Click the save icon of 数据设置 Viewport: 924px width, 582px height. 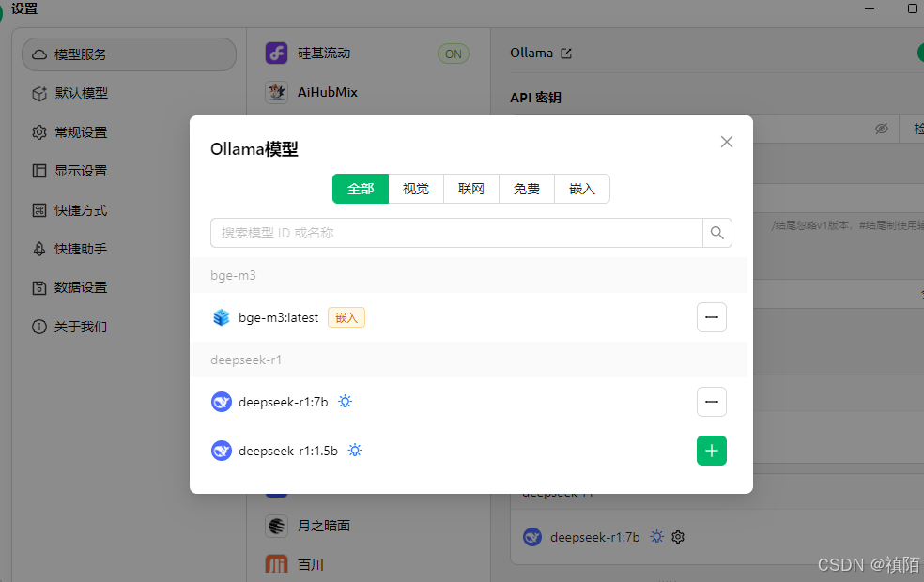39,288
